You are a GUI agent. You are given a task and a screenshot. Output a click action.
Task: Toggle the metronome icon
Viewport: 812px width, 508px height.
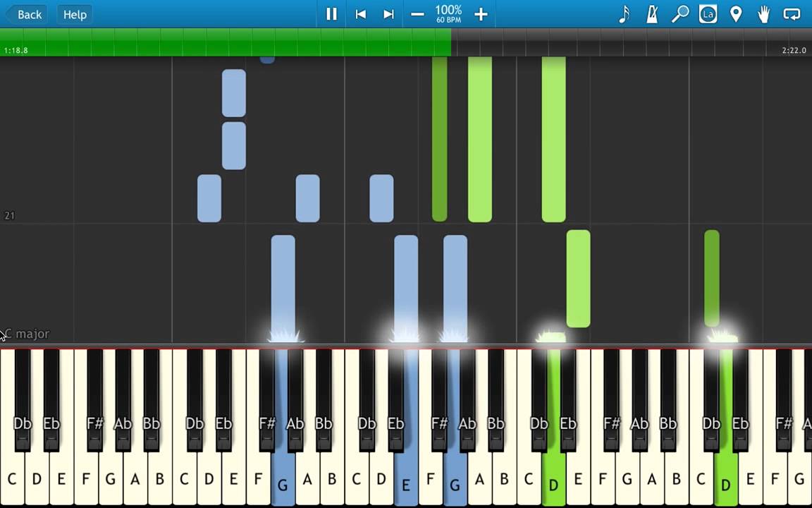click(652, 14)
